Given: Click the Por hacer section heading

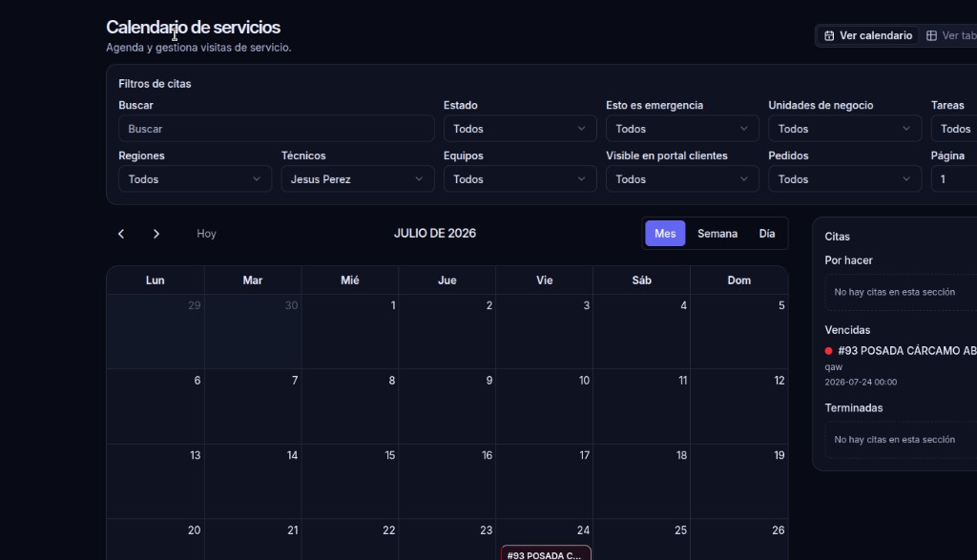Looking at the screenshot, I should point(848,260).
